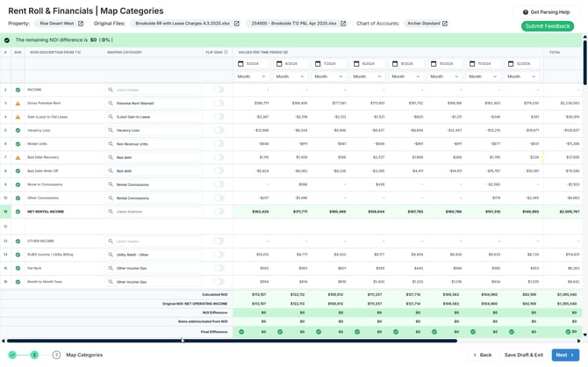
Task: Click search icon in Bad Debt Recovery category
Action: (111, 157)
